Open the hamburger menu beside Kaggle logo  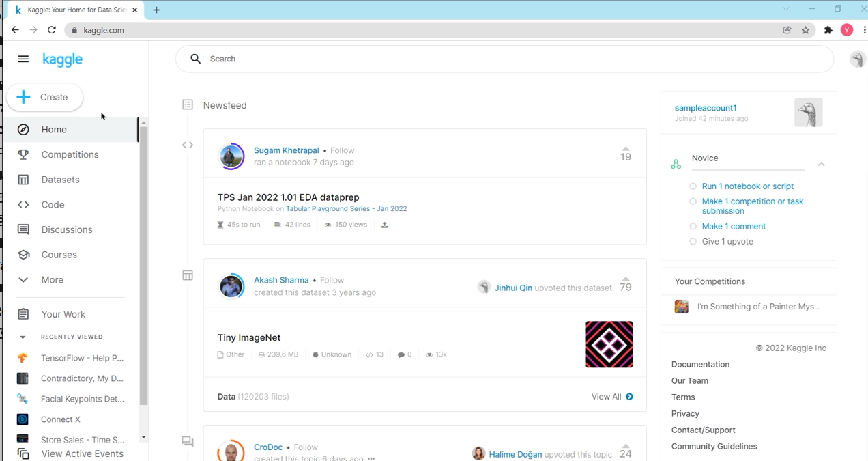tap(23, 59)
